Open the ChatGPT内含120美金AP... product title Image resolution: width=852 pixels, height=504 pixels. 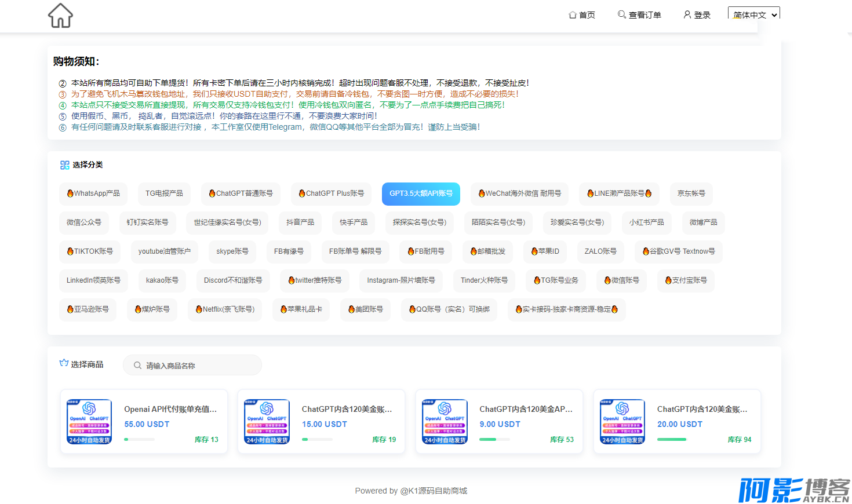click(x=526, y=409)
